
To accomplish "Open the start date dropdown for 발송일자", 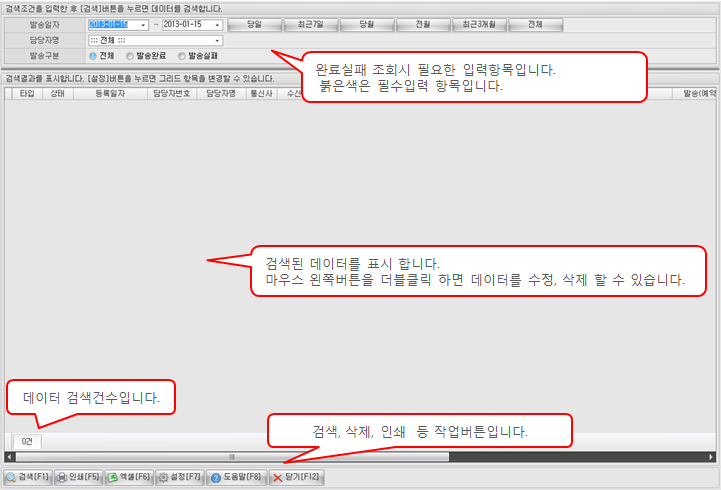I will click(143, 25).
